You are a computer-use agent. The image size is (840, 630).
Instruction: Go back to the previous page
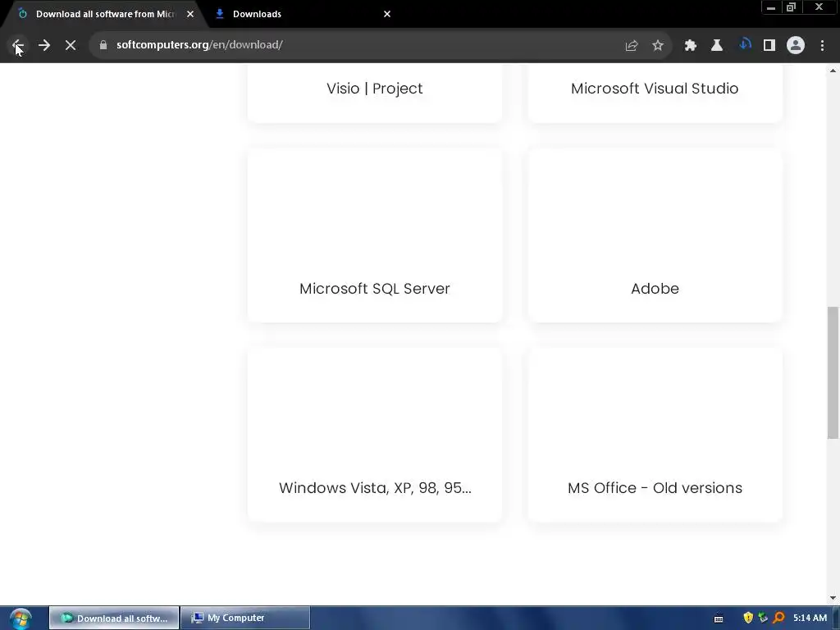pyautogui.click(x=18, y=45)
